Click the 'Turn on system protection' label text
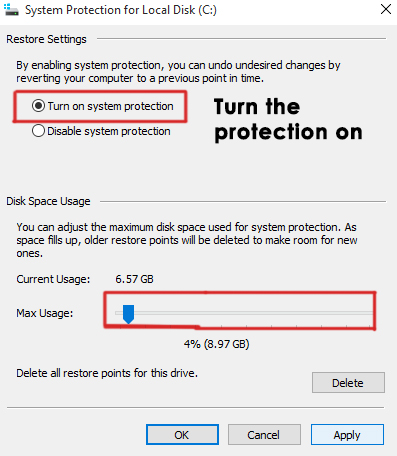Image resolution: width=397 pixels, height=456 pixels. pos(110,106)
